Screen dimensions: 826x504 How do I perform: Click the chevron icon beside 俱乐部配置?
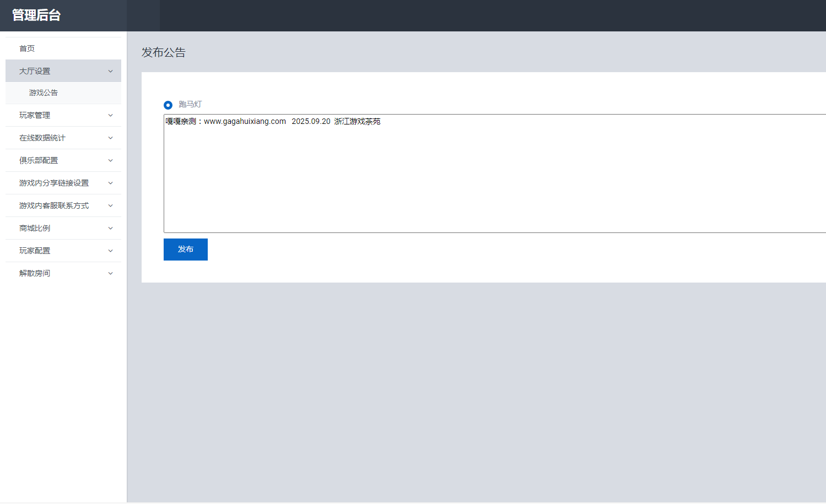click(x=110, y=160)
